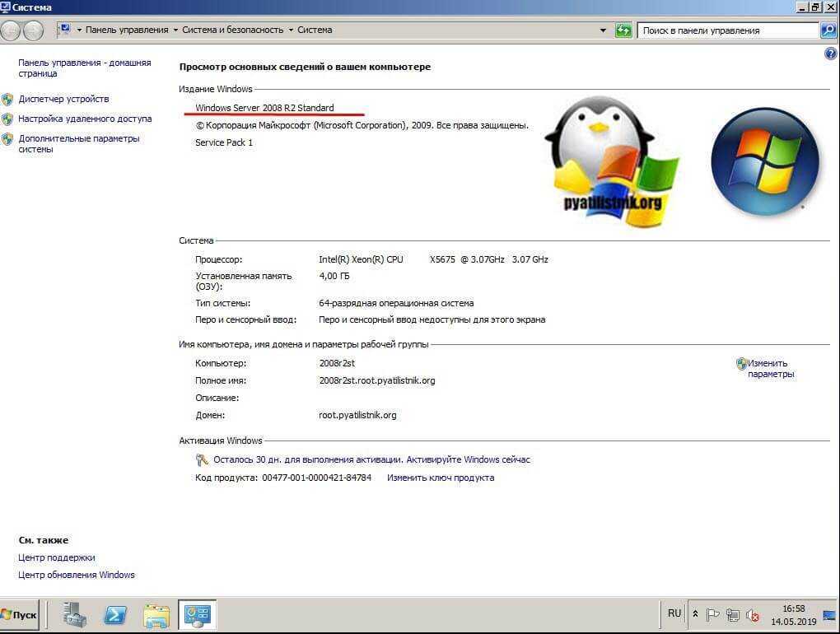
Task: Open the Пуск start menu
Action: [20, 614]
